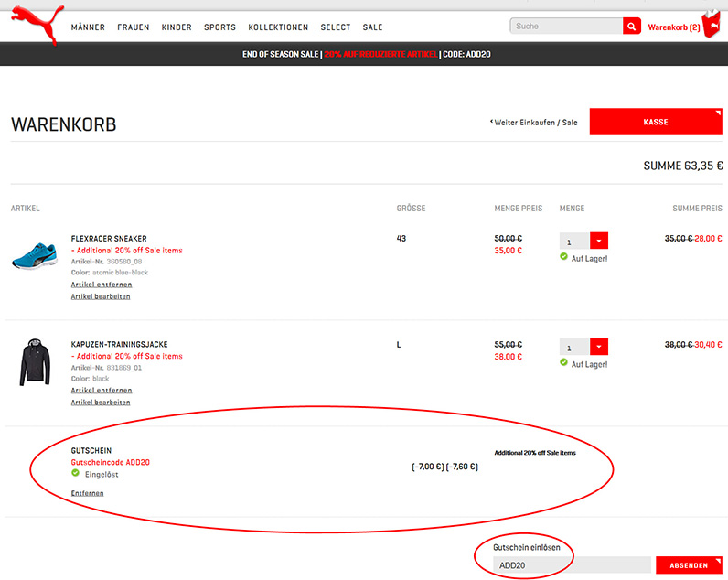Open the Select menu
Image resolution: width=728 pixels, height=580 pixels.
click(336, 27)
